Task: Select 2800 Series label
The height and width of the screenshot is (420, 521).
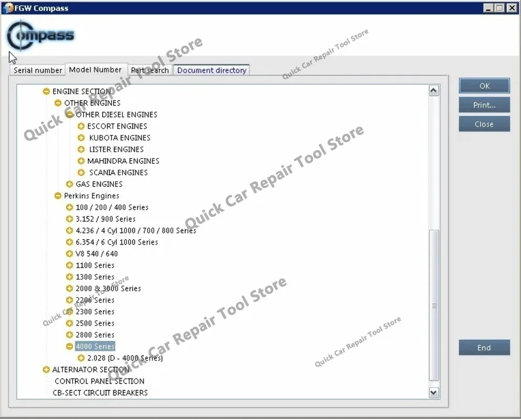Action: coord(95,335)
